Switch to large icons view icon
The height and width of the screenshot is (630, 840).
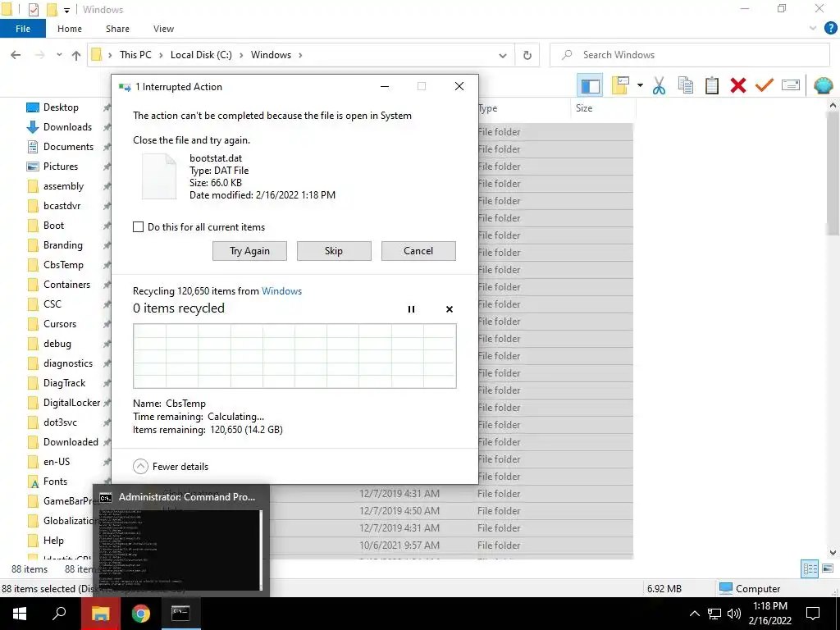(828, 569)
